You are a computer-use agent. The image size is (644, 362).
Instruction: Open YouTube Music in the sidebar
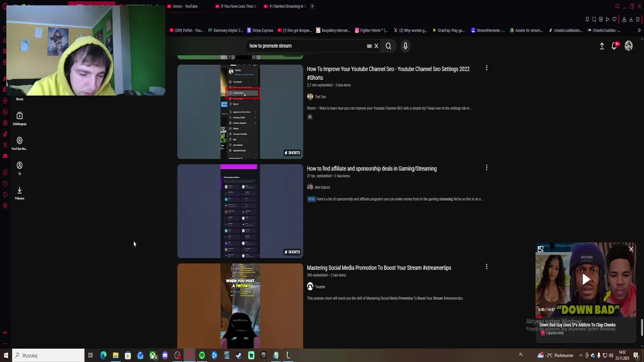(x=20, y=143)
